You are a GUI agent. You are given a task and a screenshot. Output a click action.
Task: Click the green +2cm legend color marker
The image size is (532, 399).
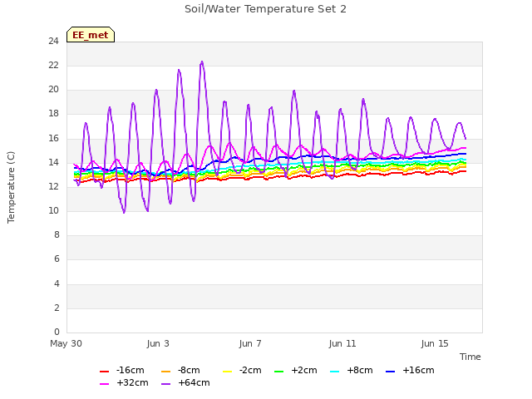coord(279,372)
